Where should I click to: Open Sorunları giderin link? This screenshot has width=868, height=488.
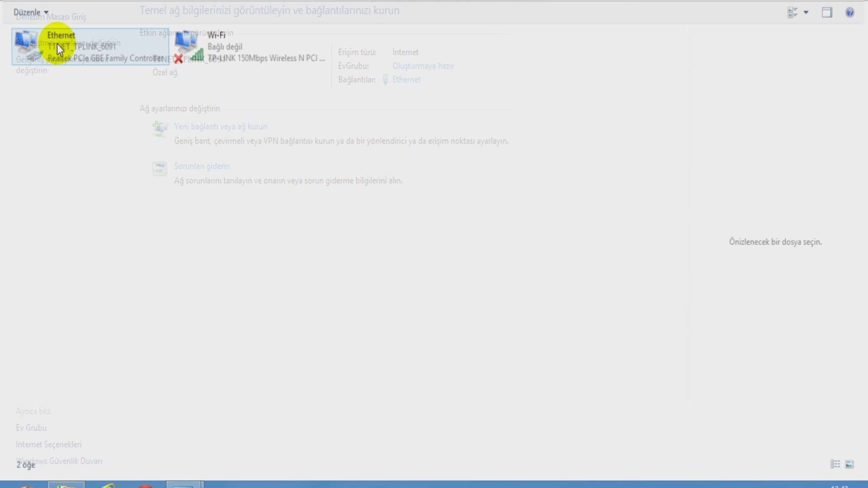point(202,166)
